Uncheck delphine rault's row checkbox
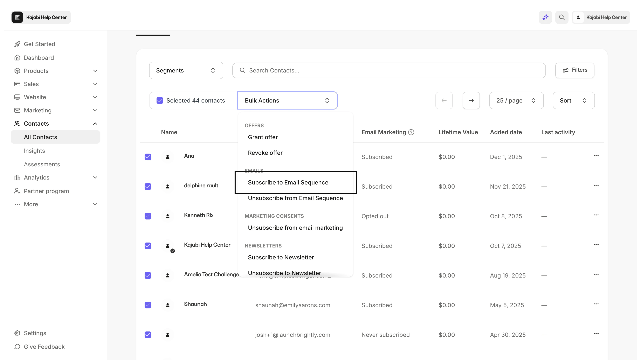 148,187
